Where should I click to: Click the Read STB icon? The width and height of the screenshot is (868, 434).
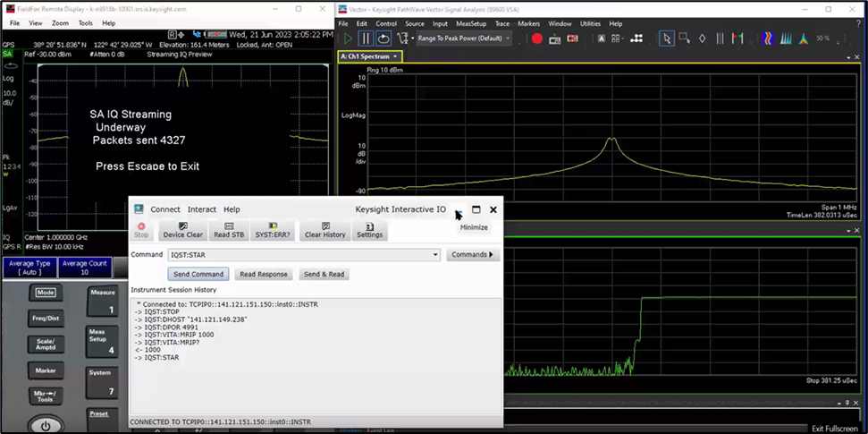(229, 230)
